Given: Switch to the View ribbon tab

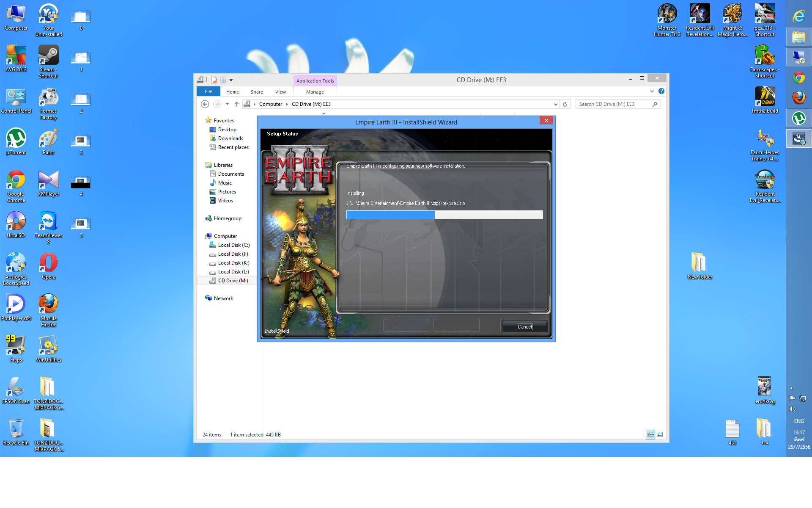Looking at the screenshot, I should pos(280,92).
